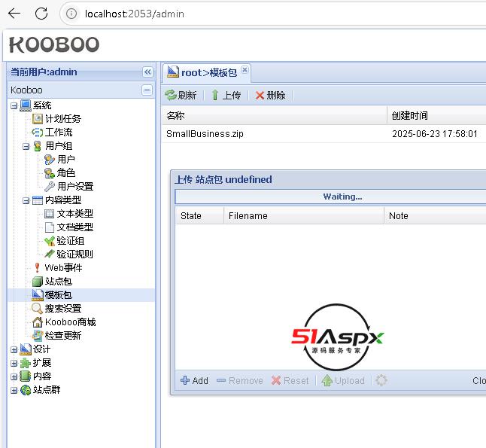Click the Web事件 exclamation icon
Image resolution: width=486 pixels, height=448 pixels.
click(x=37, y=268)
